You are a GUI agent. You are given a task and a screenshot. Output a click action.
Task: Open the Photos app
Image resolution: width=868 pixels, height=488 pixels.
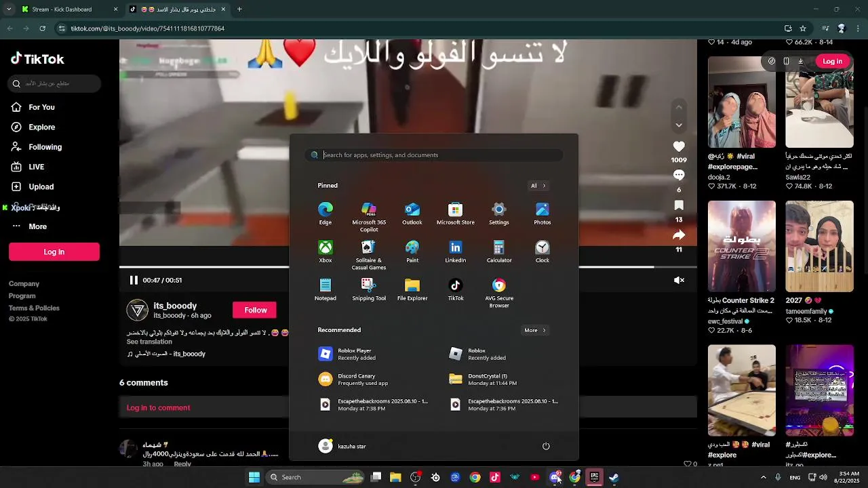click(542, 213)
